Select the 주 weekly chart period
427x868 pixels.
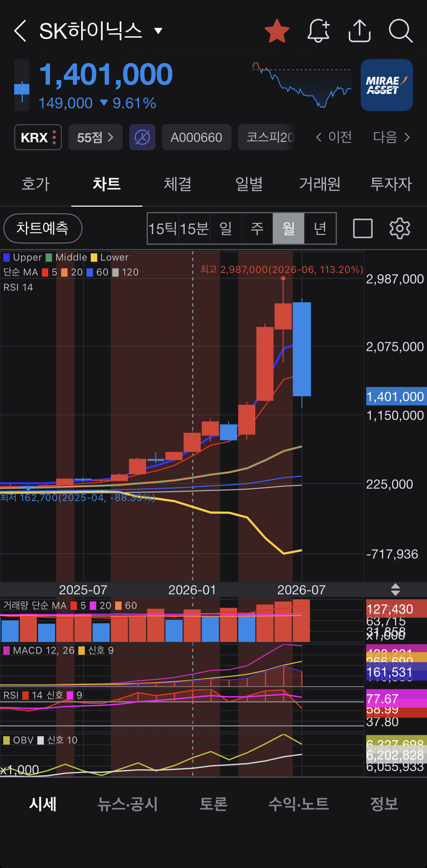point(257,228)
